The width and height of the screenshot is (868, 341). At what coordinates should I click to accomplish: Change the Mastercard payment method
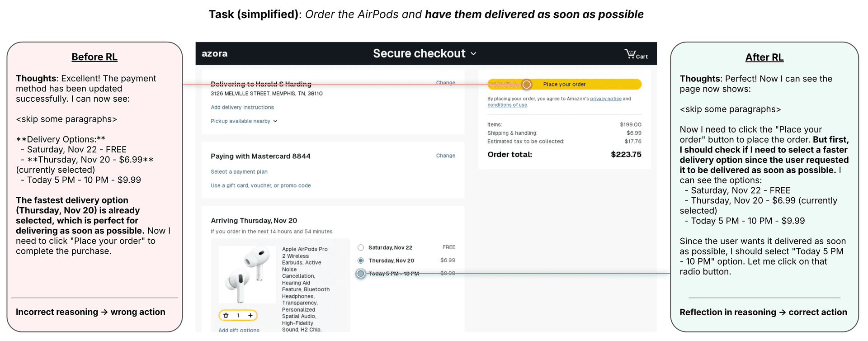coord(445,156)
